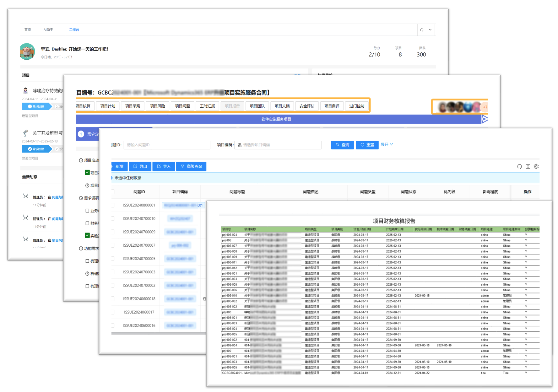The width and height of the screenshot is (558, 392).
Task: Open the 过门控制 tab
Action: pos(357,106)
